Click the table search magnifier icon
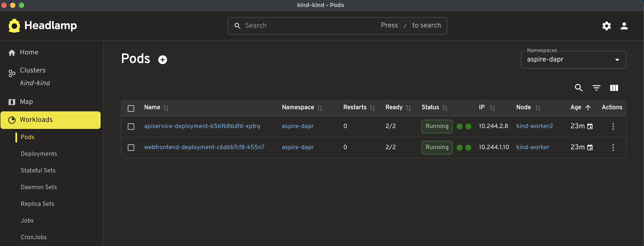Viewport: 644px width, 246px height. coord(579,88)
